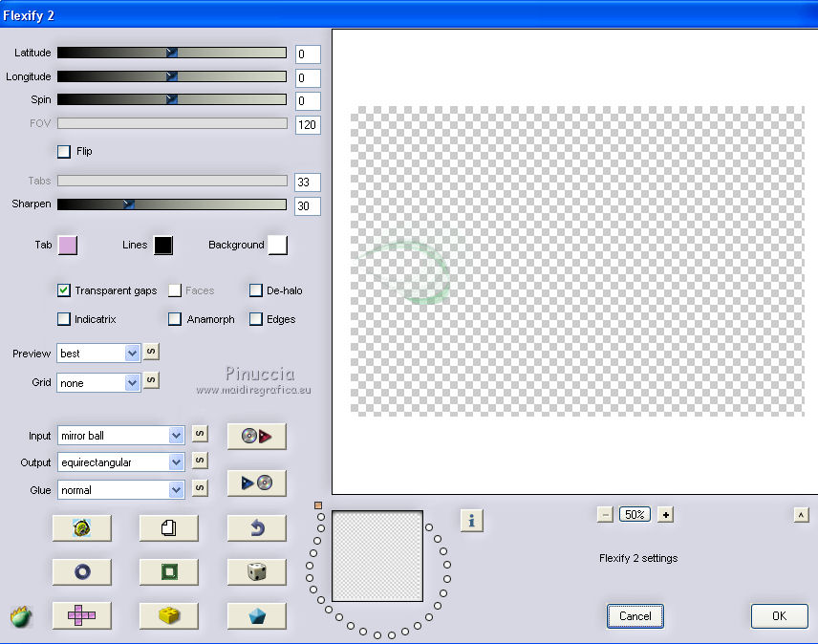Click the yellow-green globe icon button

pyautogui.click(x=82, y=528)
